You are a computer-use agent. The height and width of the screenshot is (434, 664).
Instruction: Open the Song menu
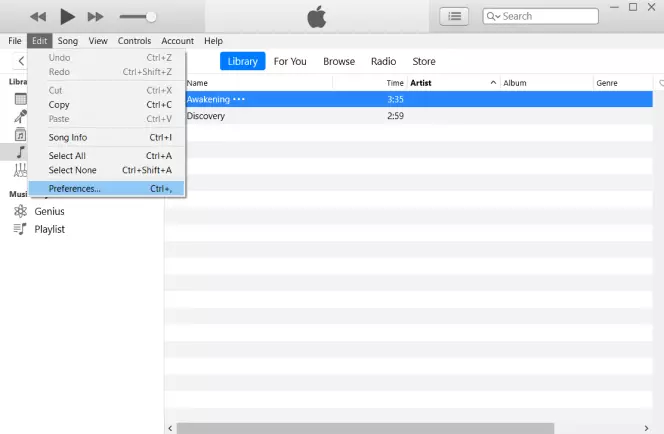coord(68,41)
